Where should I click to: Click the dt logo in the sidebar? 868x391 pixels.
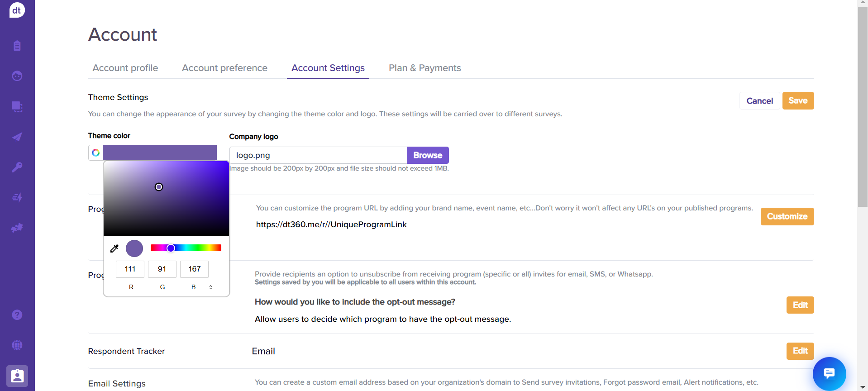click(17, 10)
